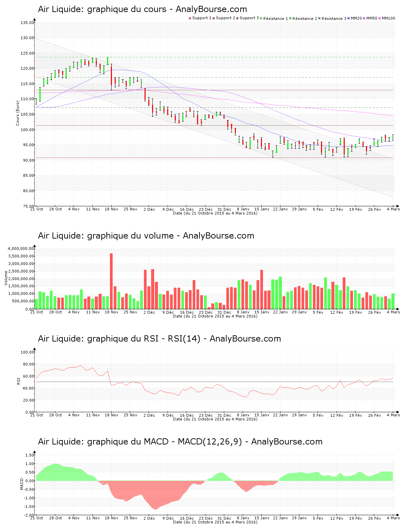Click '12 Fév' on the volume chart axis
Screen dimensions: 412x532
click(x=337, y=312)
